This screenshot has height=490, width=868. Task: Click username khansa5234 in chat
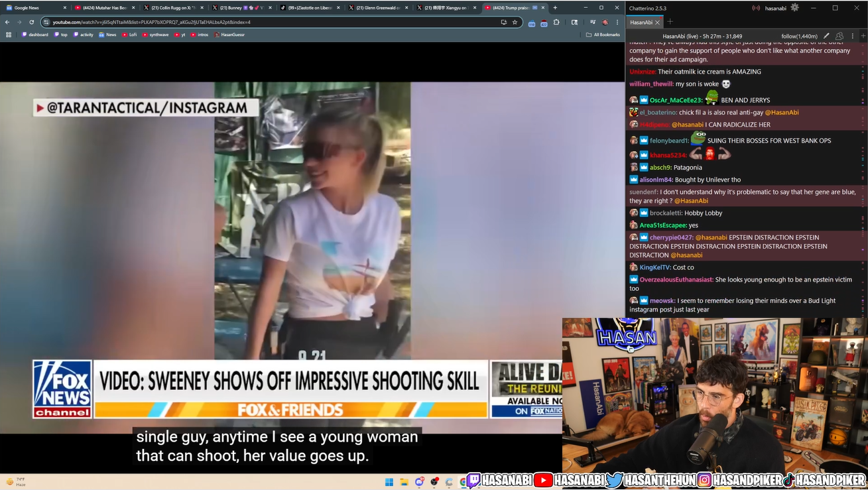coord(668,155)
